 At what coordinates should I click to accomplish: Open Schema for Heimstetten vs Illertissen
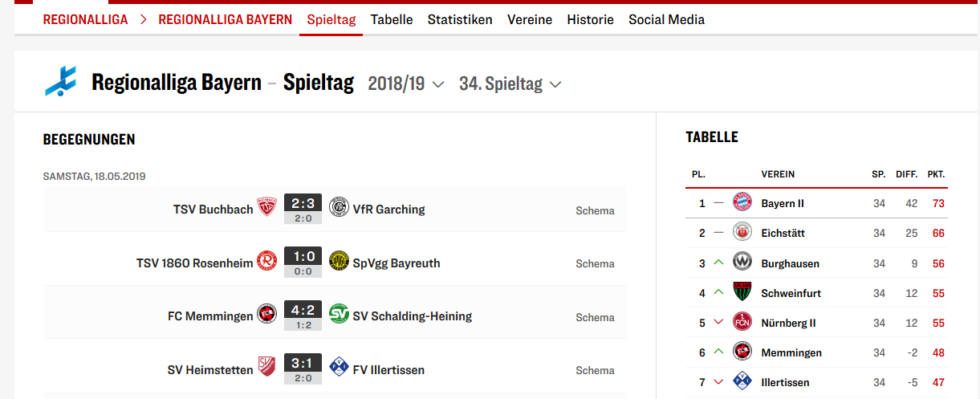tap(595, 370)
